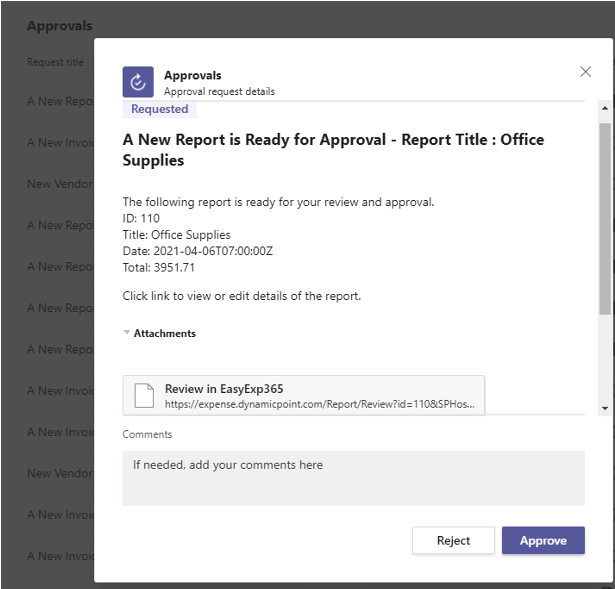Click the Requested status badge
615x589 pixels.
tap(160, 109)
